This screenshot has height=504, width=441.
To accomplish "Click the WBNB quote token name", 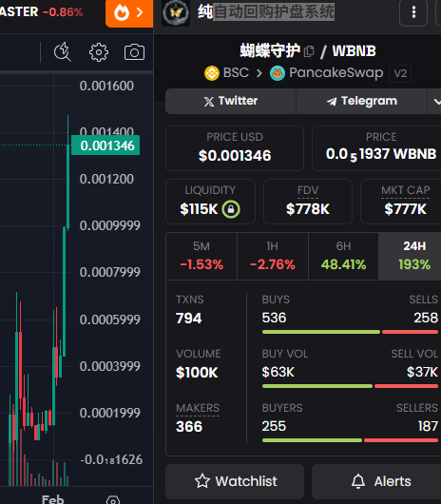I will click(x=354, y=50).
